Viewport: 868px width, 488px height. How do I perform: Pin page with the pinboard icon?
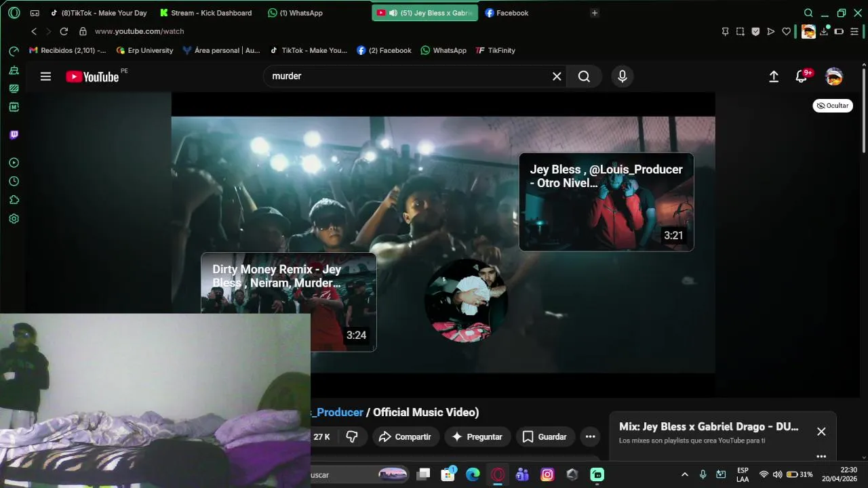pyautogui.click(x=725, y=31)
